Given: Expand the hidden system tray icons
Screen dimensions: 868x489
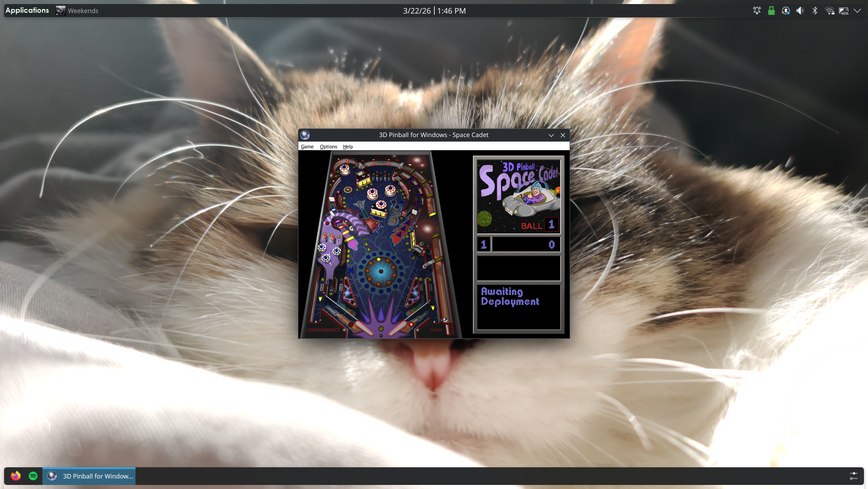Looking at the screenshot, I should click(857, 10).
